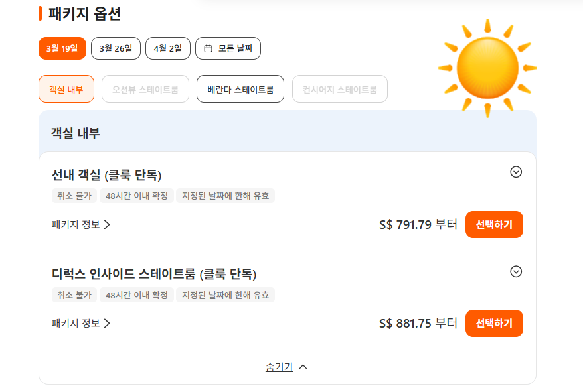Viewport: 583px width, 392px height.
Task: Select the 3월 19일 date chip
Action: (62, 48)
